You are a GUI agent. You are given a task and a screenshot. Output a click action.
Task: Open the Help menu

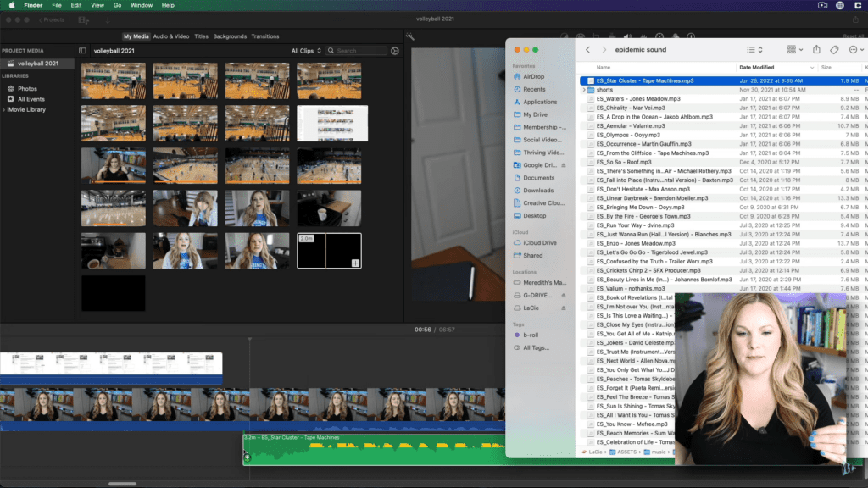168,5
